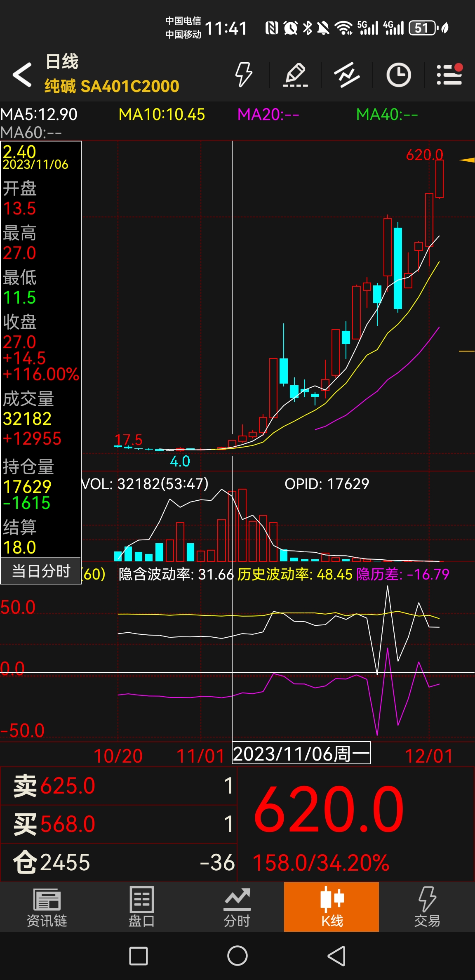Tap the Android back triangle button
The image size is (475, 980).
click(336, 956)
